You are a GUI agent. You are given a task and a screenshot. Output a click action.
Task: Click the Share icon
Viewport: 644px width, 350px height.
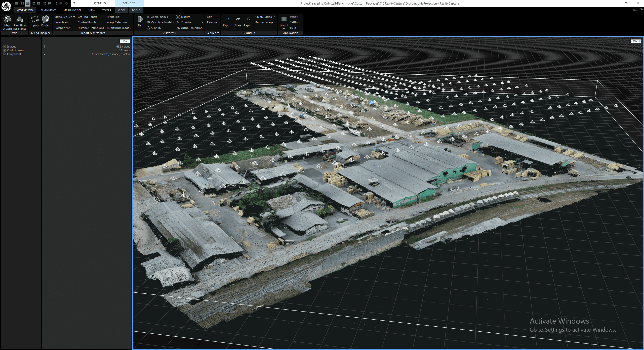238,21
